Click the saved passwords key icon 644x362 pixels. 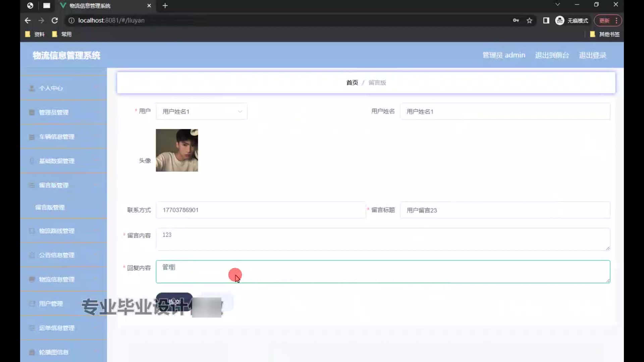click(x=516, y=20)
